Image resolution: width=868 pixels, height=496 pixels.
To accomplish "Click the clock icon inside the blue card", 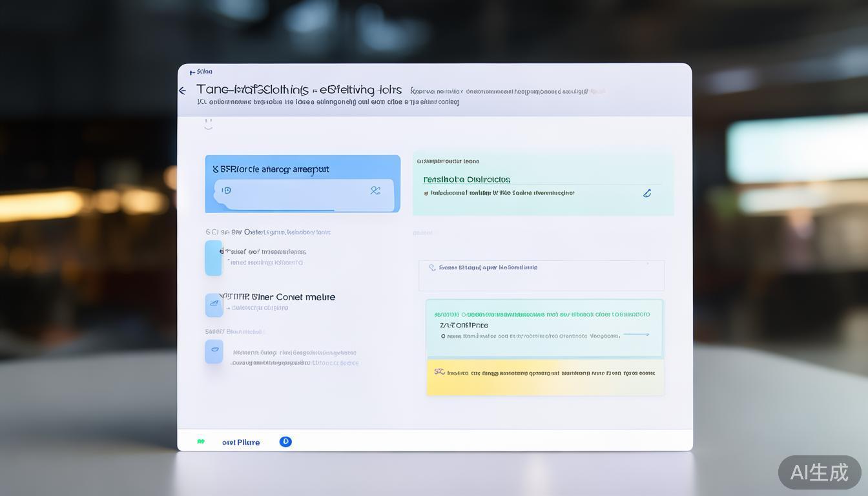I will tap(226, 191).
